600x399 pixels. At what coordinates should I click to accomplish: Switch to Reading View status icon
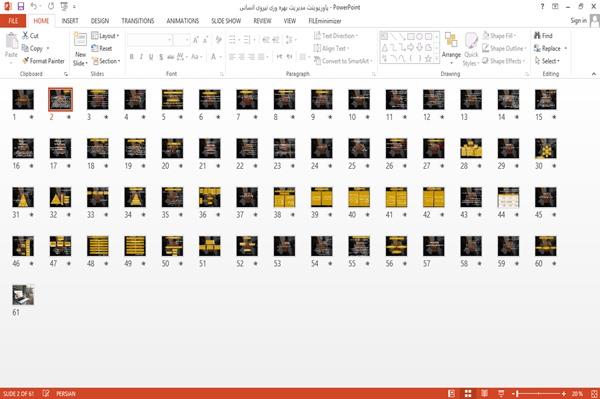coord(484,393)
